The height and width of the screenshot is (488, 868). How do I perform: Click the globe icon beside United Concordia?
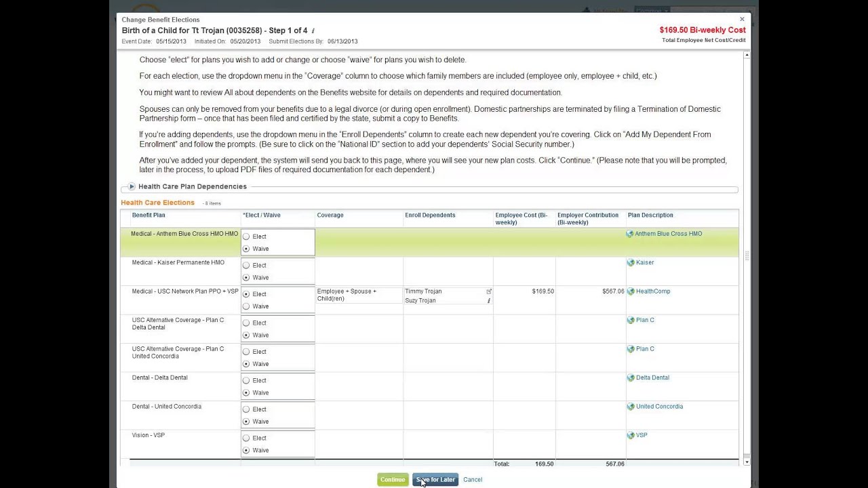[631, 407]
